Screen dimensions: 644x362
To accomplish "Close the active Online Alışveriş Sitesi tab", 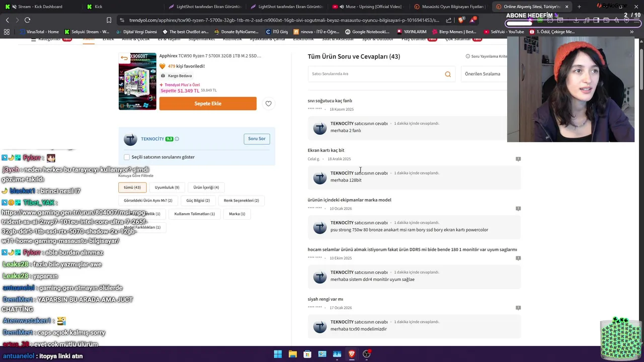I will tap(567, 7).
